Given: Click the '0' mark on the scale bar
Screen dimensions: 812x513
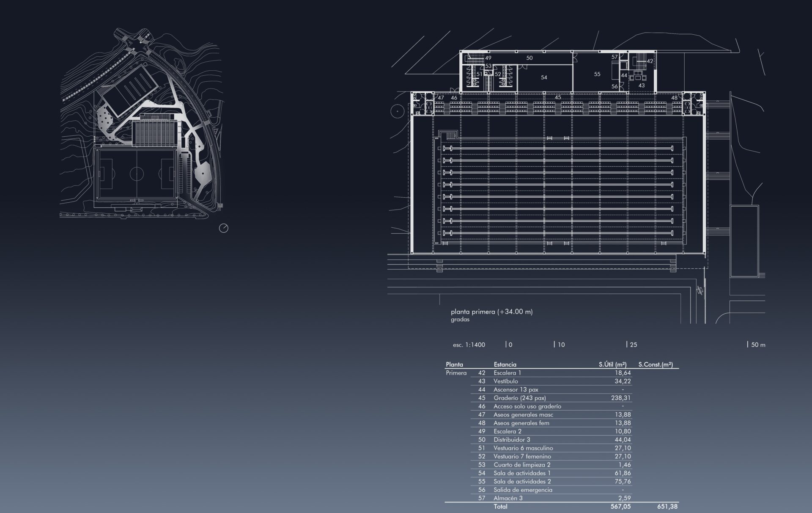Looking at the screenshot, I should point(509,345).
